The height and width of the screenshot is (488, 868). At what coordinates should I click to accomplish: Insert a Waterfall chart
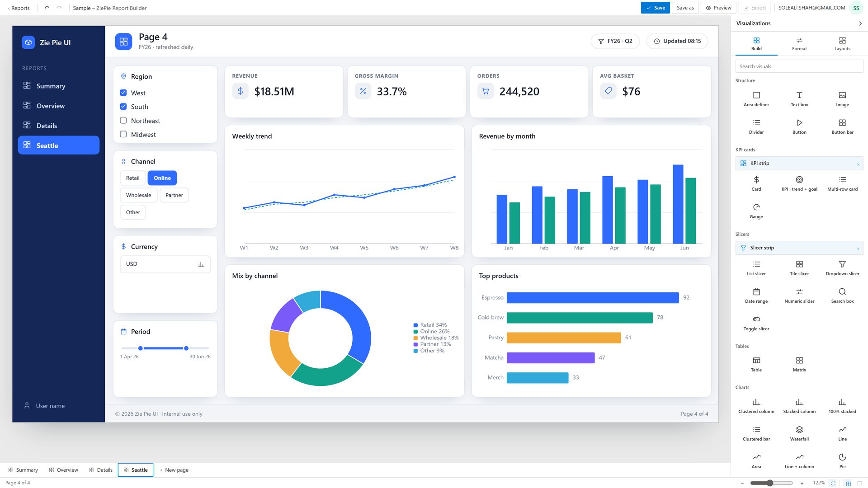799,433
